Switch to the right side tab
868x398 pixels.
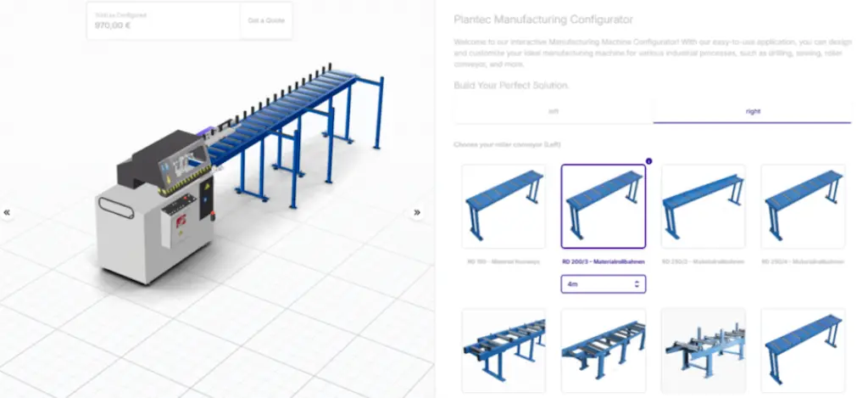[x=753, y=111]
